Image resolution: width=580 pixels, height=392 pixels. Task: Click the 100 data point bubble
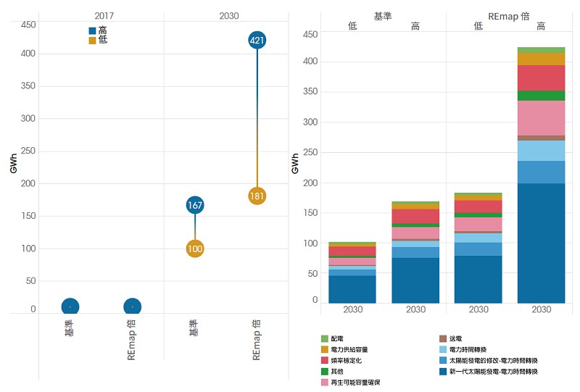point(194,249)
